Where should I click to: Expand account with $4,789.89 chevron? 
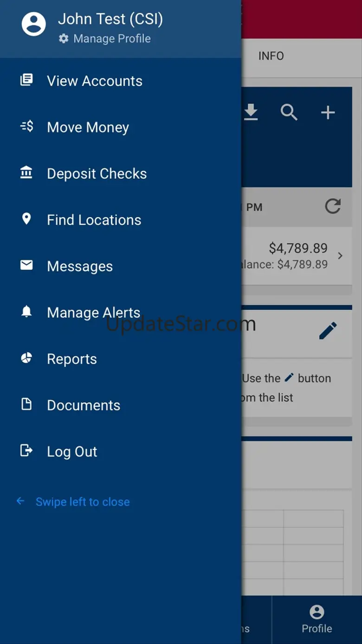pos(340,256)
